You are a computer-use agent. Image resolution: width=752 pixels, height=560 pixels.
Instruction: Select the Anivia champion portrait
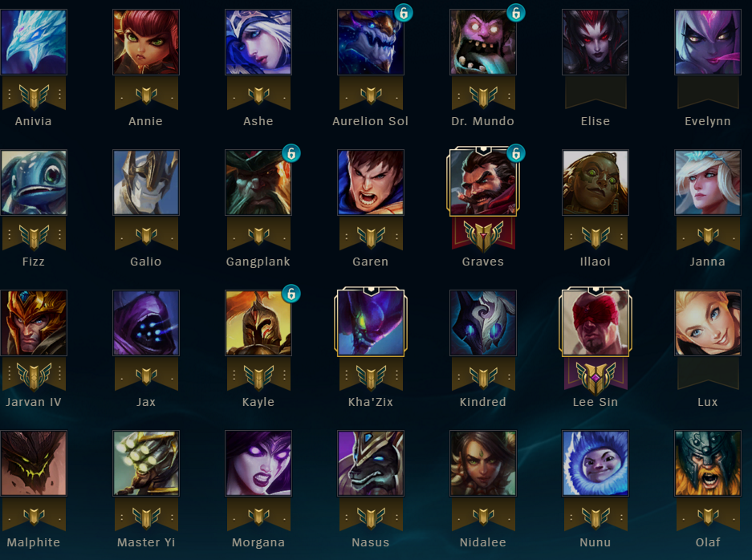34,43
